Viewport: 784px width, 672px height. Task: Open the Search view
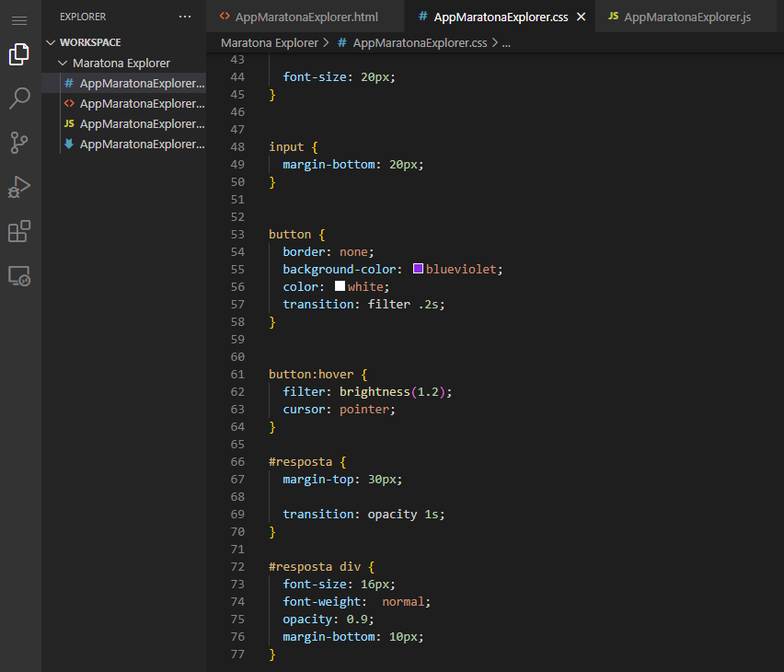(19, 98)
